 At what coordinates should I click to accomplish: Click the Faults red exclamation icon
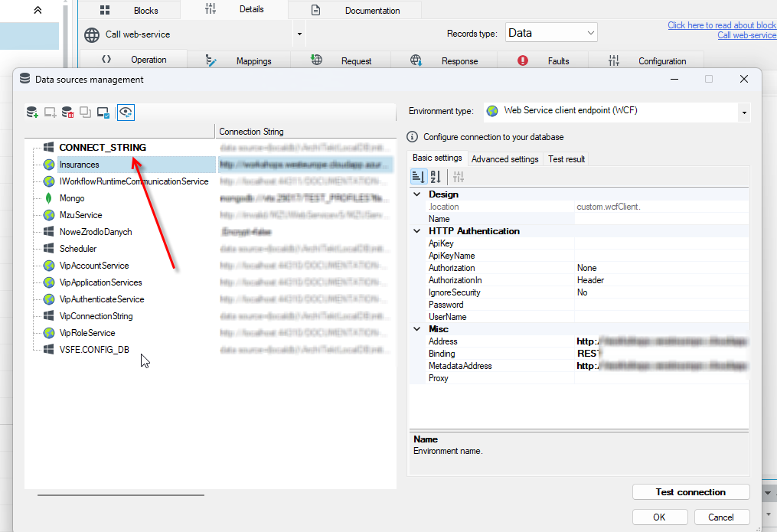tap(523, 60)
